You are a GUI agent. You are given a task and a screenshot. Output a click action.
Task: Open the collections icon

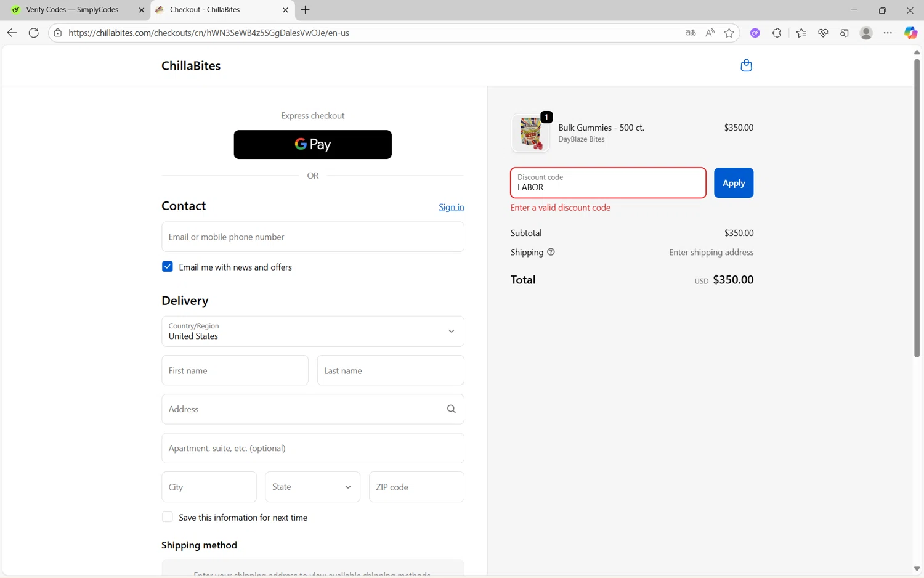click(x=845, y=33)
